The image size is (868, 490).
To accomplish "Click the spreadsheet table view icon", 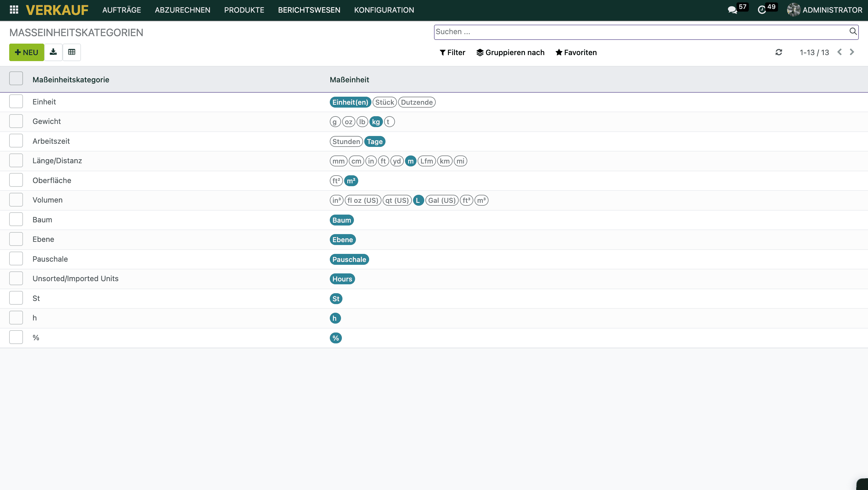I will click(71, 52).
